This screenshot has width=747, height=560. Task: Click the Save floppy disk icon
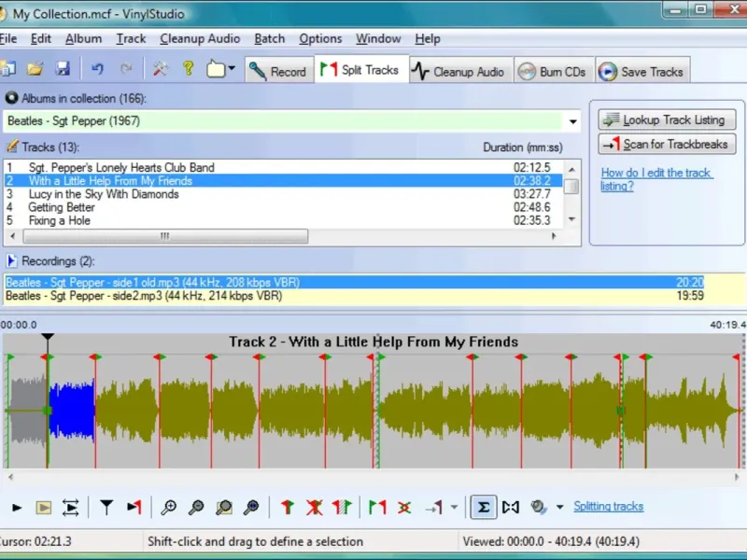[x=63, y=69]
